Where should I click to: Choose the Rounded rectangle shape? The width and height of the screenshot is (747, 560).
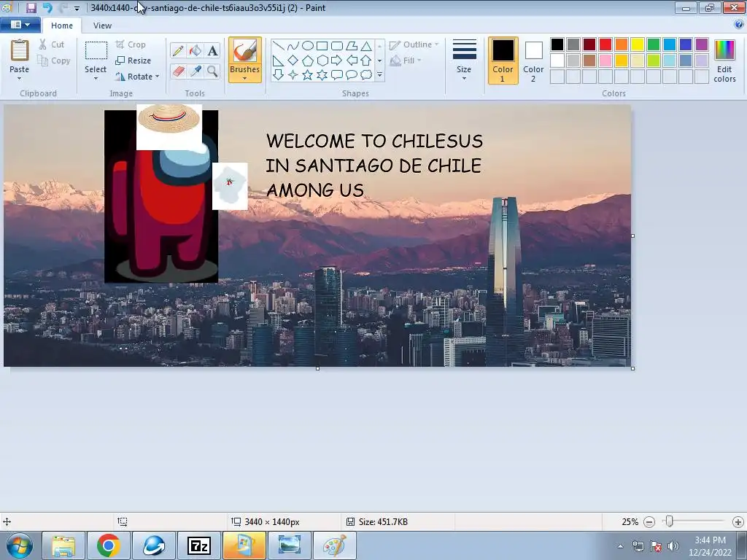pyautogui.click(x=337, y=46)
